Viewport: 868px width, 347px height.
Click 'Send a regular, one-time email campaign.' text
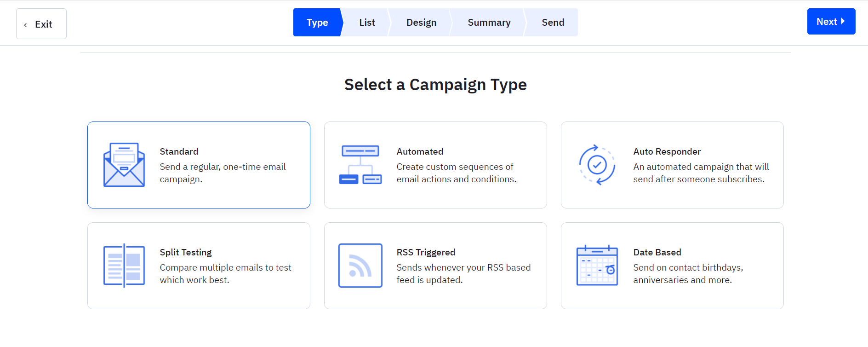(x=223, y=173)
